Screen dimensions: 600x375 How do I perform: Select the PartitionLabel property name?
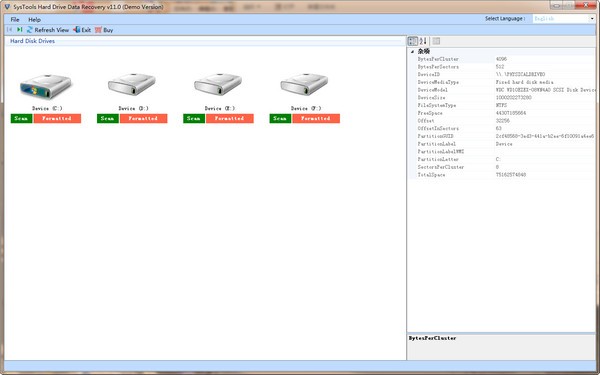pyautogui.click(x=436, y=144)
